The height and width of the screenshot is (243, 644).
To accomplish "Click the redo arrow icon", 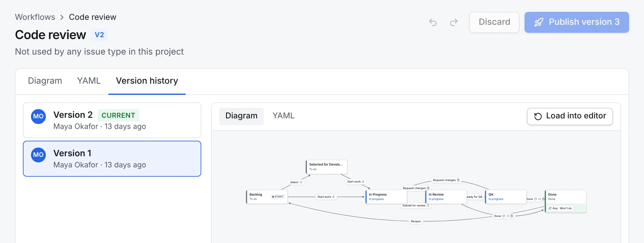I will click(x=454, y=22).
